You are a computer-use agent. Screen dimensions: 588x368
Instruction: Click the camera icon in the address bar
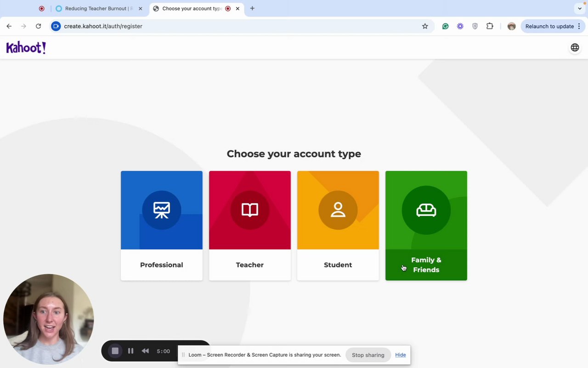click(56, 26)
